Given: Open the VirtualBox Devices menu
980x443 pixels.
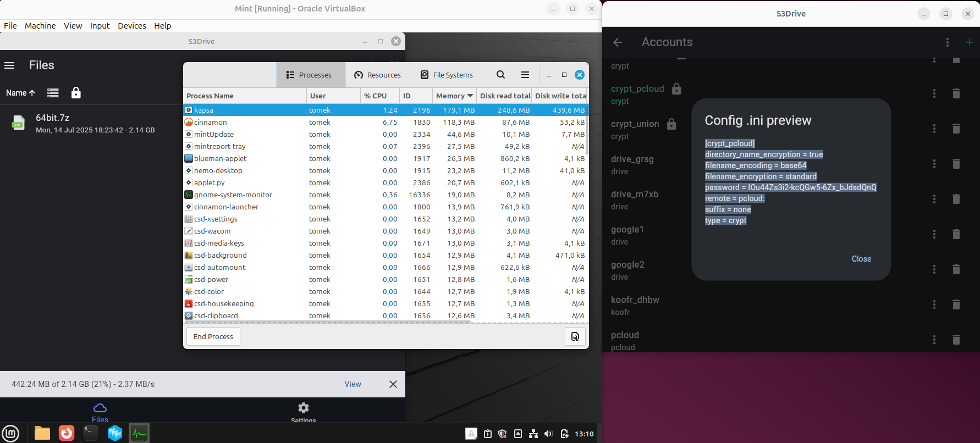Looking at the screenshot, I should [132, 25].
